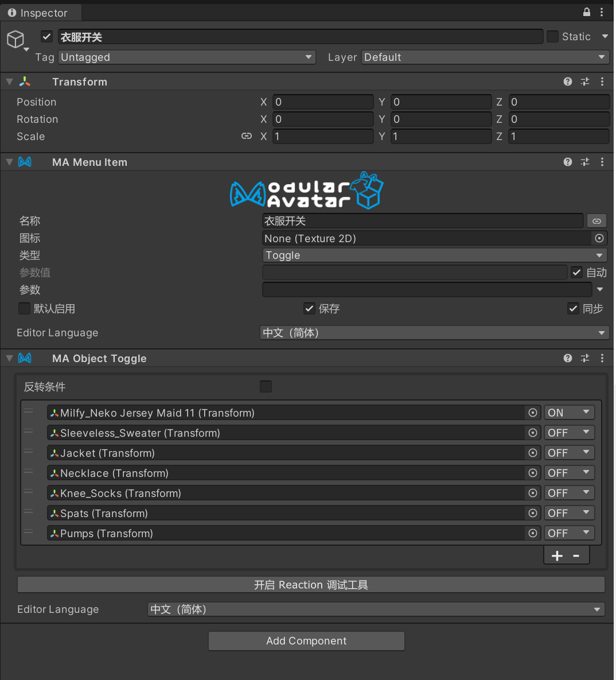Screen dimensions: 616x680
Task: Click texture picker circle for 图标 field
Action: [x=599, y=238]
